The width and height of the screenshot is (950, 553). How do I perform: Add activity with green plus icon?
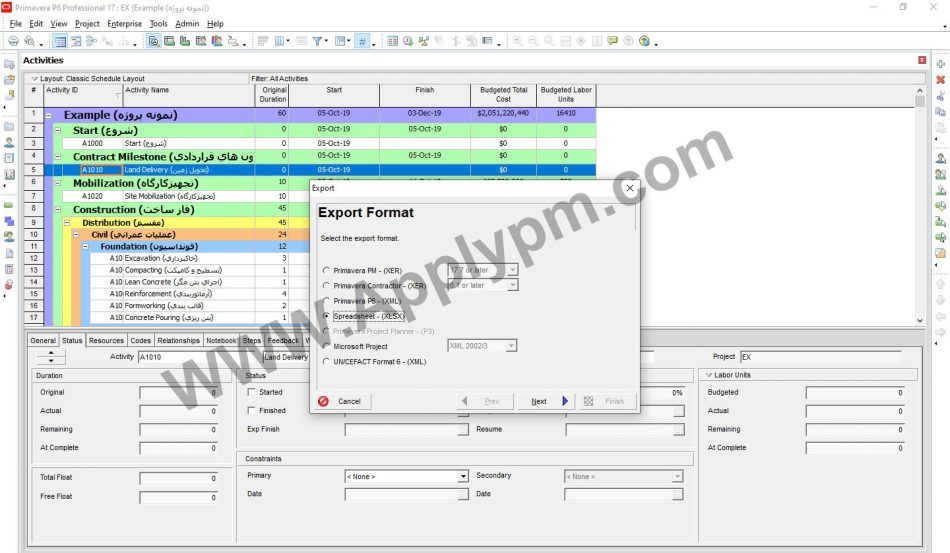click(x=940, y=64)
